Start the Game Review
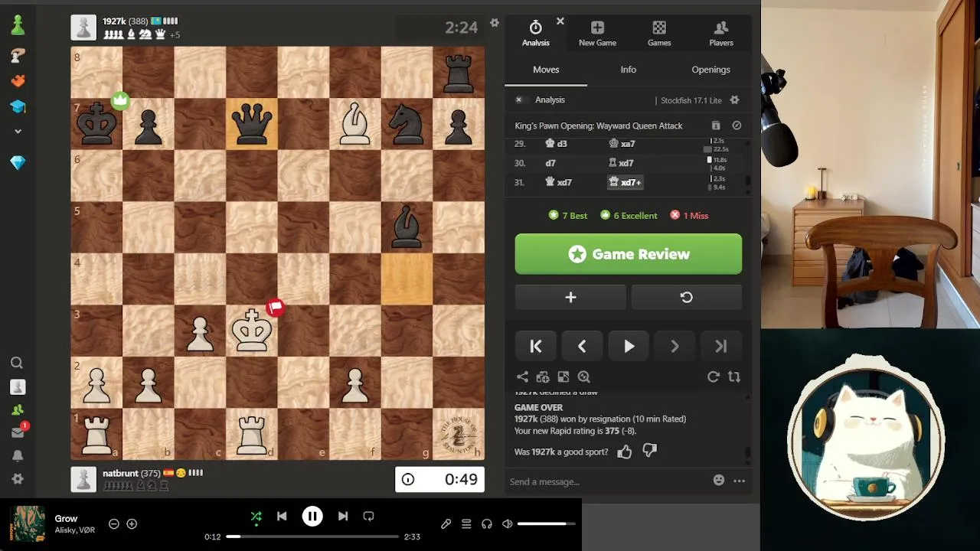980x551 pixels. coord(628,254)
